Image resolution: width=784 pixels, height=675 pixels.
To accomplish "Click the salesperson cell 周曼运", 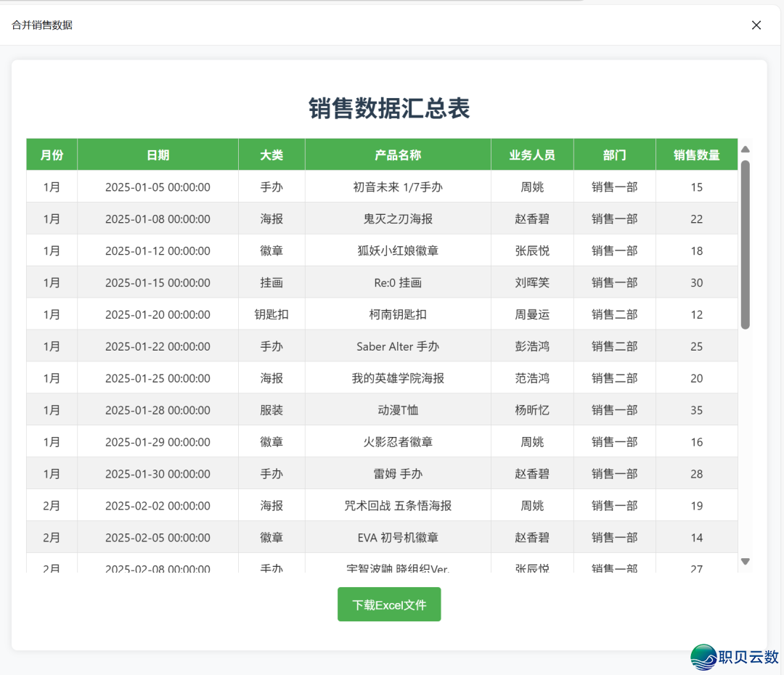I will coord(532,314).
